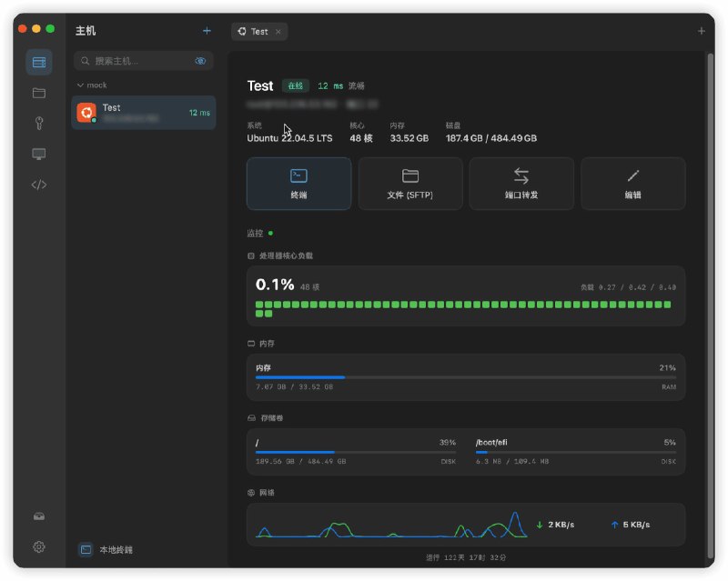This screenshot has height=581, width=728.
Task: Click the 12 ms latency in header
Action: pyautogui.click(x=330, y=85)
